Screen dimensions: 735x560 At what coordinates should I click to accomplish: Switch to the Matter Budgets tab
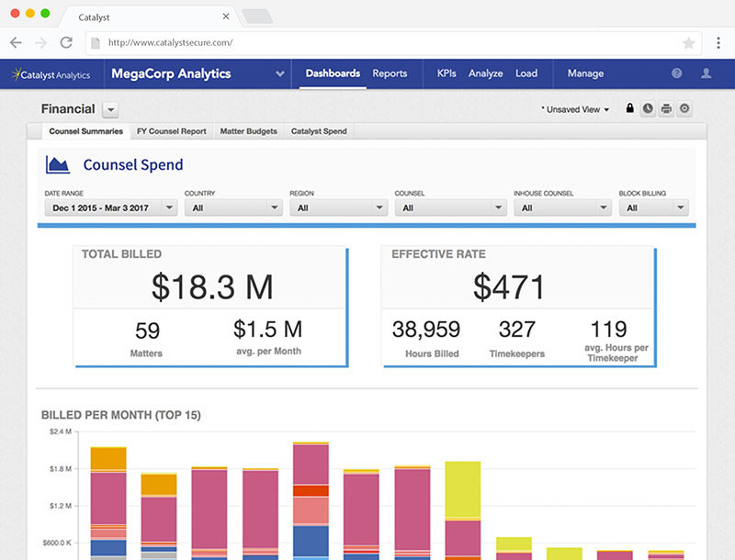click(x=248, y=131)
